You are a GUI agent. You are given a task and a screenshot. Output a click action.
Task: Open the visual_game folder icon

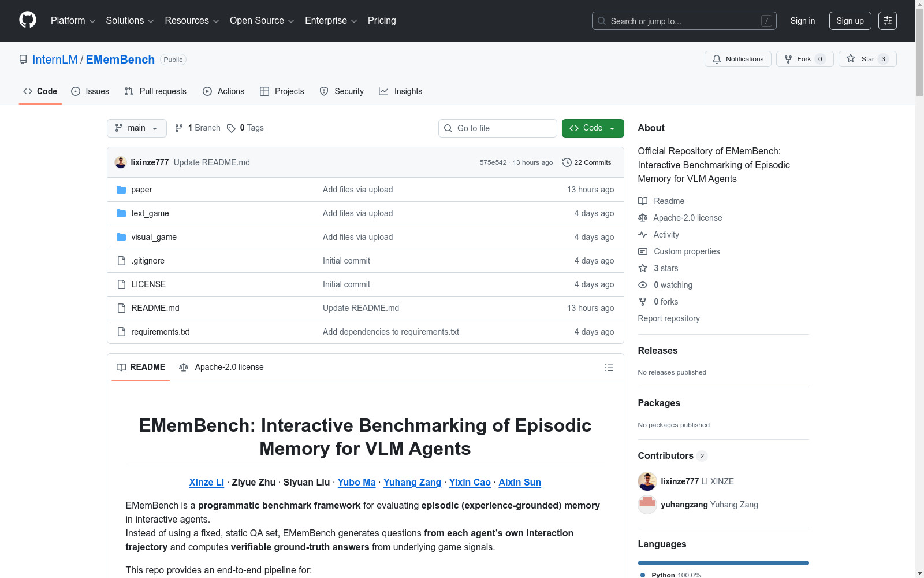(121, 237)
